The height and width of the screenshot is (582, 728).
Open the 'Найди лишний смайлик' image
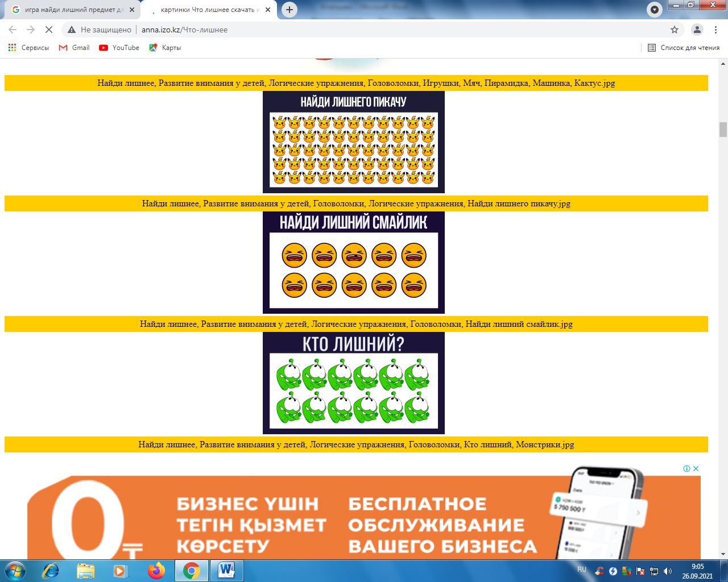point(354,263)
